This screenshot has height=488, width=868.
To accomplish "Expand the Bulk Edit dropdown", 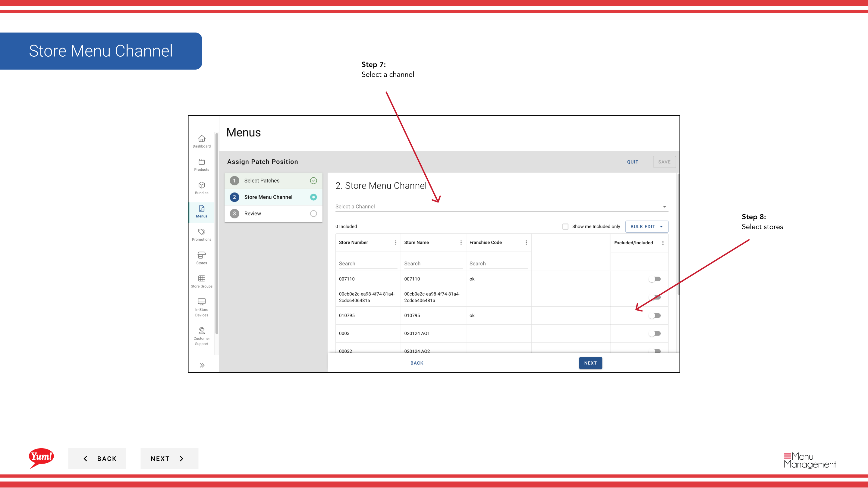I will (646, 227).
